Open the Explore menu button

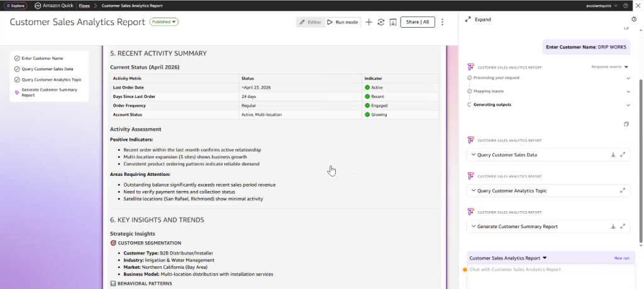coord(15,6)
